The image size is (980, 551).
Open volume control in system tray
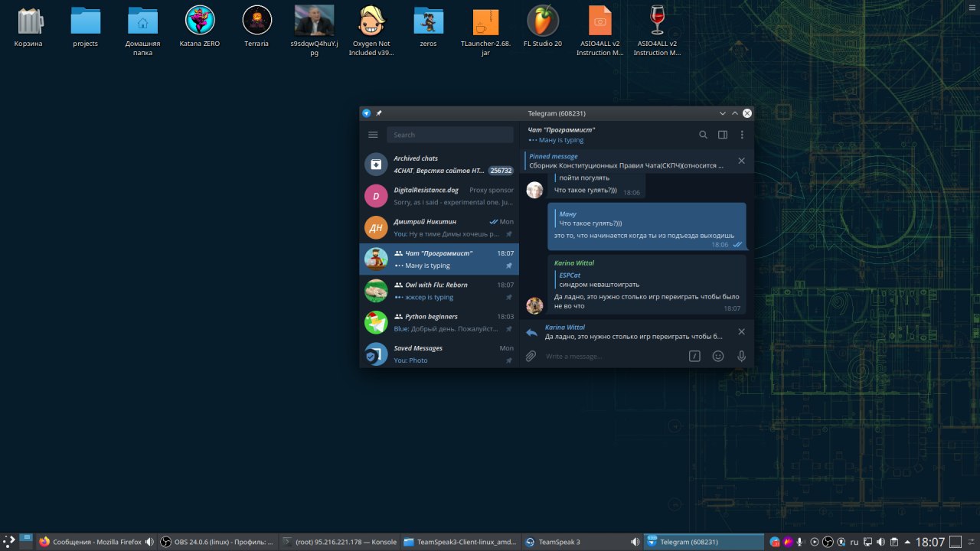tap(880, 542)
